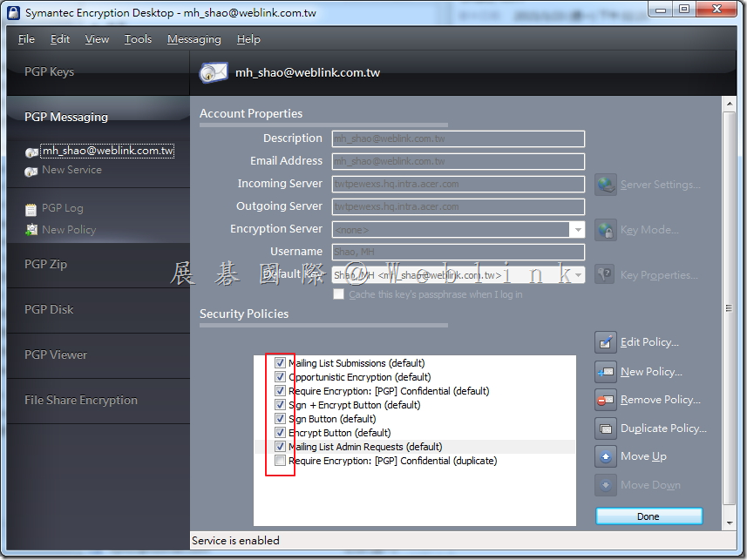The image size is (747, 560).
Task: Click the Remove Policy... link
Action: [661, 400]
